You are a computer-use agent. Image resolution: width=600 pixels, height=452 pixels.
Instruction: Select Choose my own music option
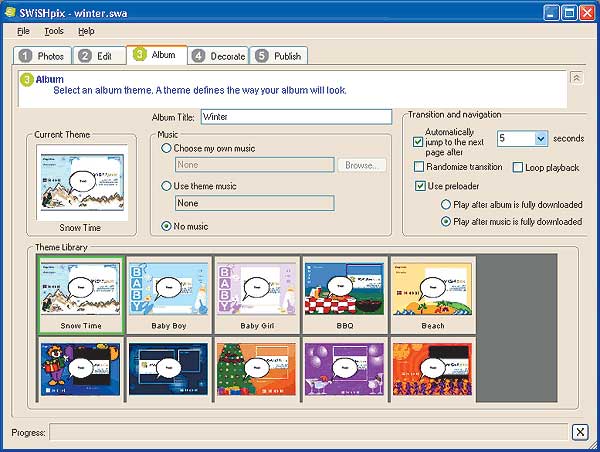click(166, 148)
